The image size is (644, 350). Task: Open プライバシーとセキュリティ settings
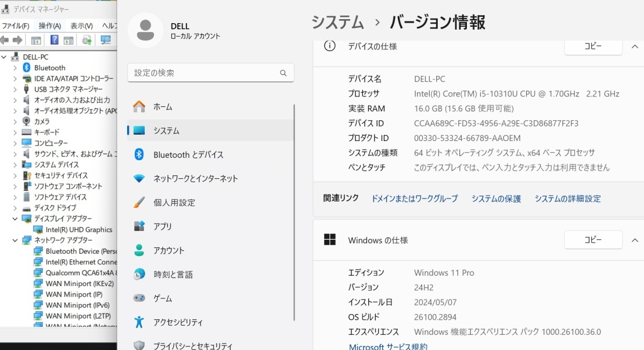pos(210,345)
